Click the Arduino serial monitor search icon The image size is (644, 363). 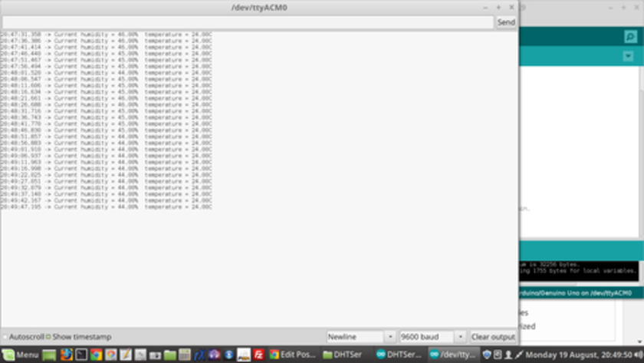pyautogui.click(x=630, y=37)
